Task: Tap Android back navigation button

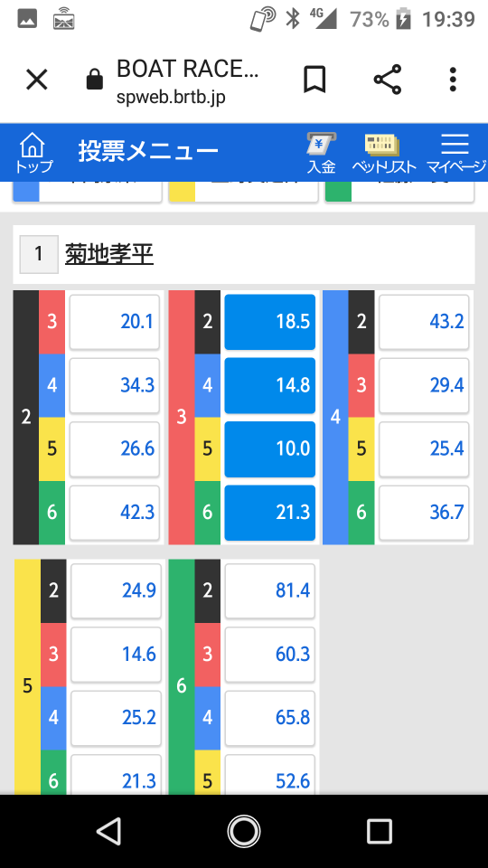Action: point(108,832)
